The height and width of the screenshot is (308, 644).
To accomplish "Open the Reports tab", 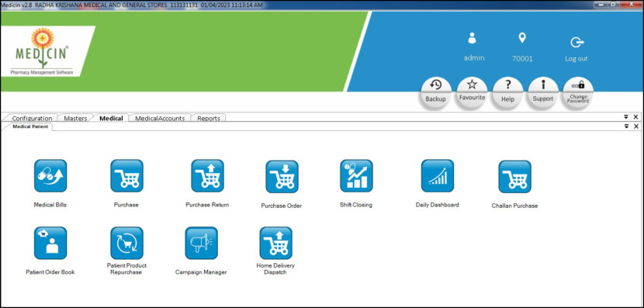I will [209, 118].
